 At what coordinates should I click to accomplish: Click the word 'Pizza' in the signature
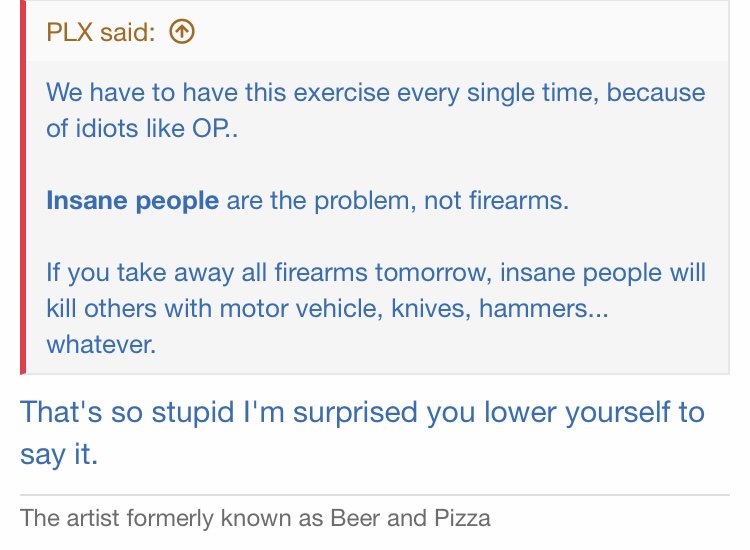tap(462, 518)
